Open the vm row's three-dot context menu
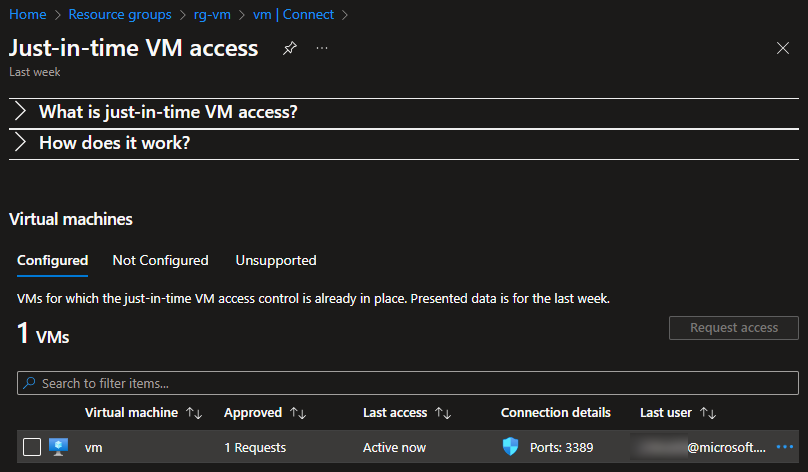808x472 pixels. click(784, 447)
